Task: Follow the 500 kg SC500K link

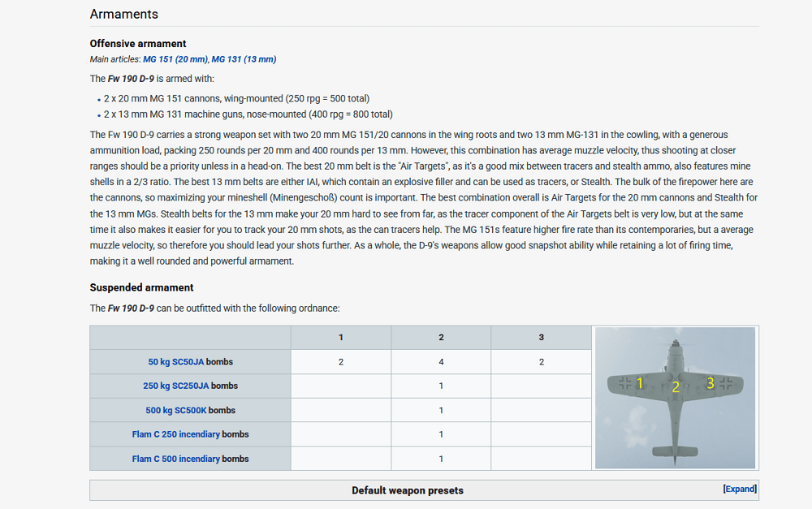Action: pos(177,410)
